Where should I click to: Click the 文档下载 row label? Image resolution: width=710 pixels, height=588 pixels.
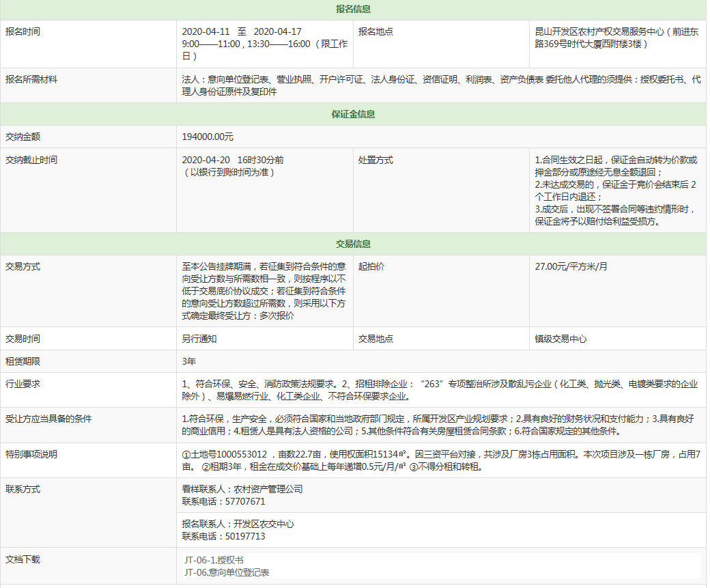tap(23, 559)
